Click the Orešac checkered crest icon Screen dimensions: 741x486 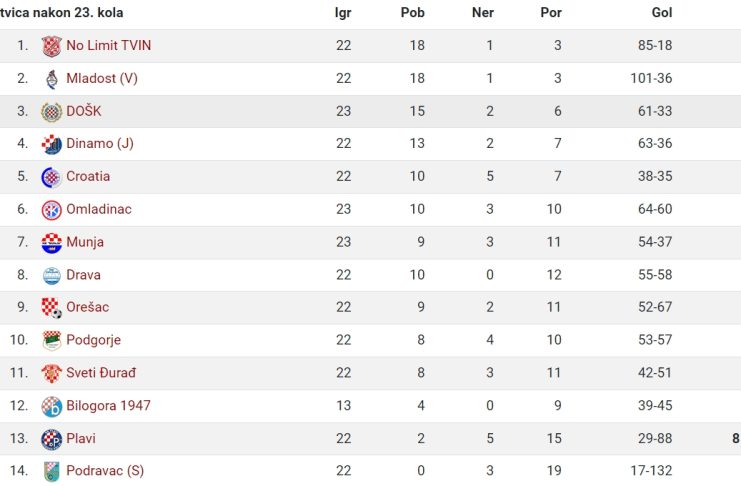point(52,308)
